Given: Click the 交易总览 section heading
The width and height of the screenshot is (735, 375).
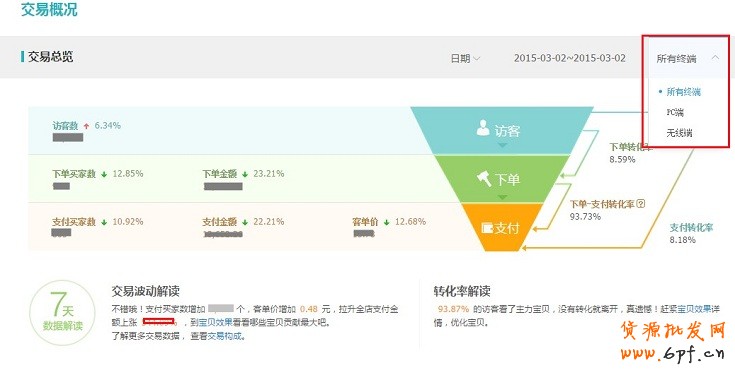Looking at the screenshot, I should [x=51, y=57].
